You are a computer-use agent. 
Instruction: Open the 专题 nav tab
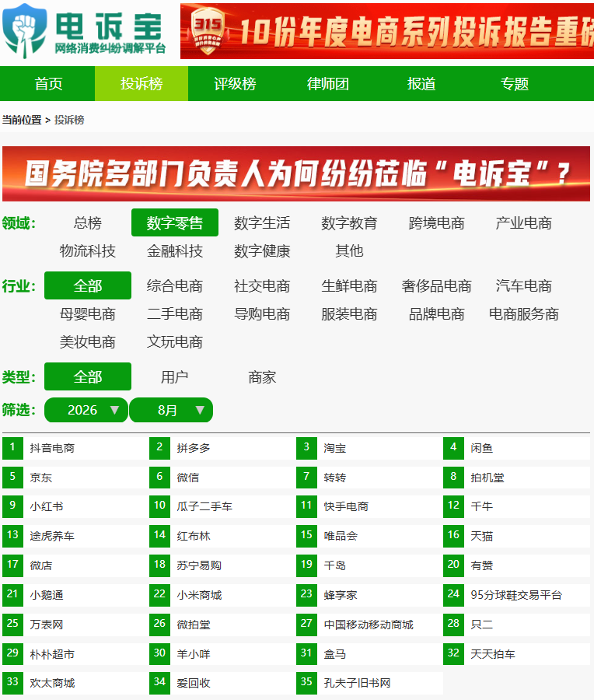click(x=515, y=83)
